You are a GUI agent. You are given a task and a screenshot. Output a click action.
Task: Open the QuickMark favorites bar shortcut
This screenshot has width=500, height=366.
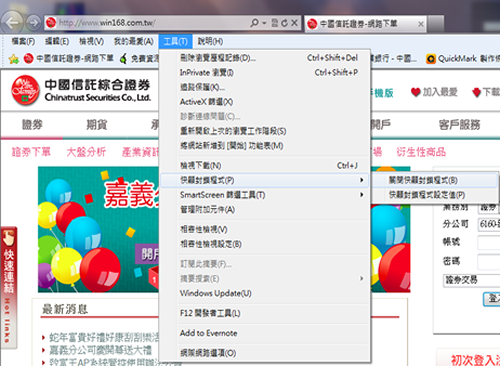pyautogui.click(x=463, y=59)
